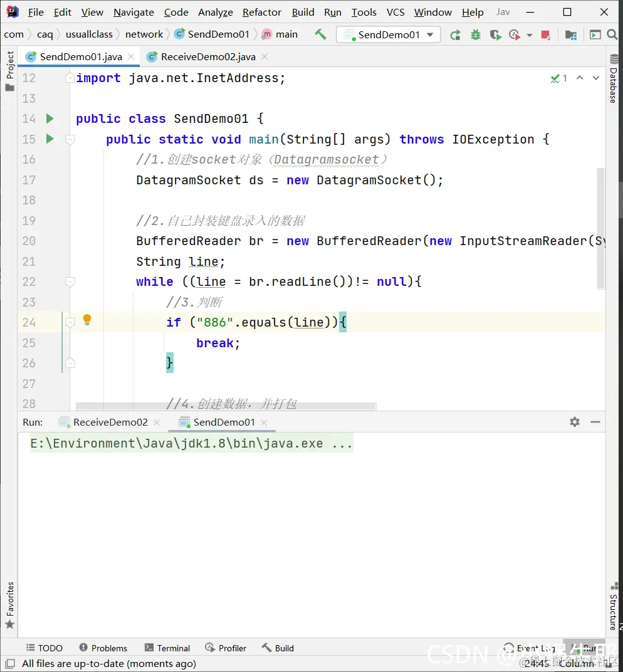Click the Run with Coverage shield icon
Image resolution: width=623 pixels, height=672 pixels.
(495, 34)
